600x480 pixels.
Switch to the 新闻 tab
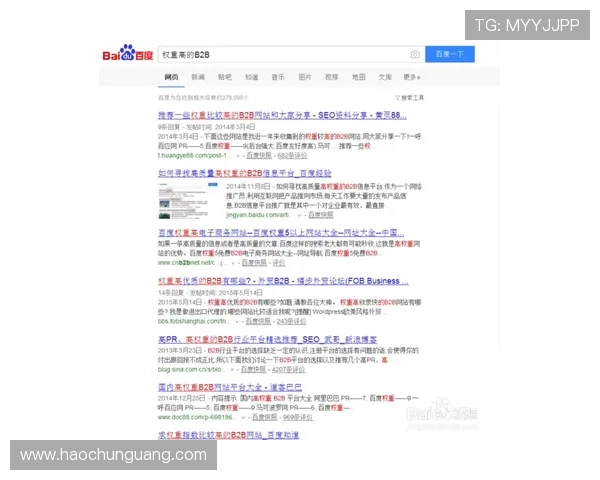click(x=198, y=77)
